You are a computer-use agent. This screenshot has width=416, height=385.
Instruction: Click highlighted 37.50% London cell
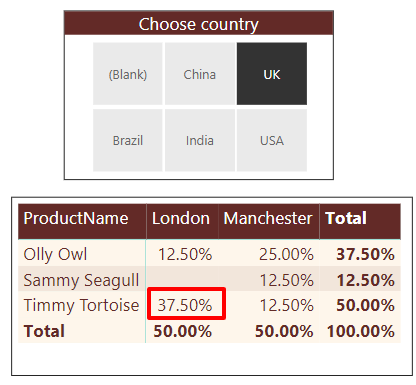click(x=186, y=304)
